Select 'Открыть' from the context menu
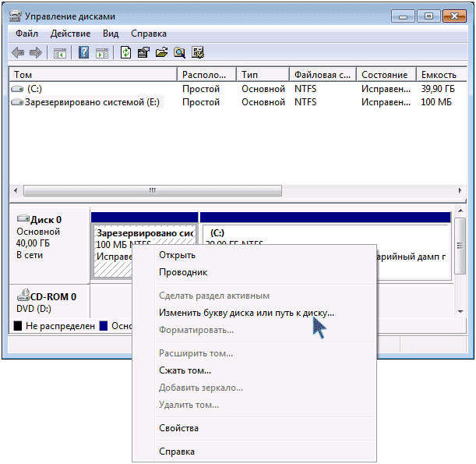The height and width of the screenshot is (464, 476). click(x=177, y=255)
